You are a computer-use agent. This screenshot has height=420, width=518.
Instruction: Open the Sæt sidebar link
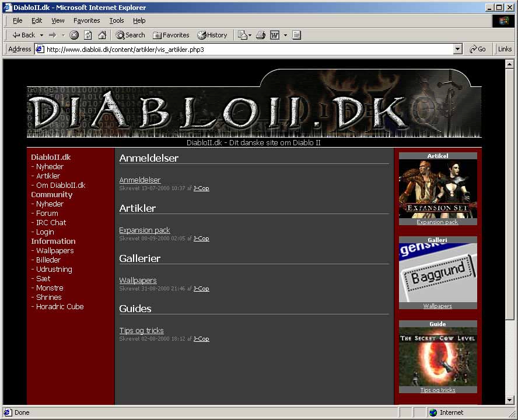tap(43, 279)
